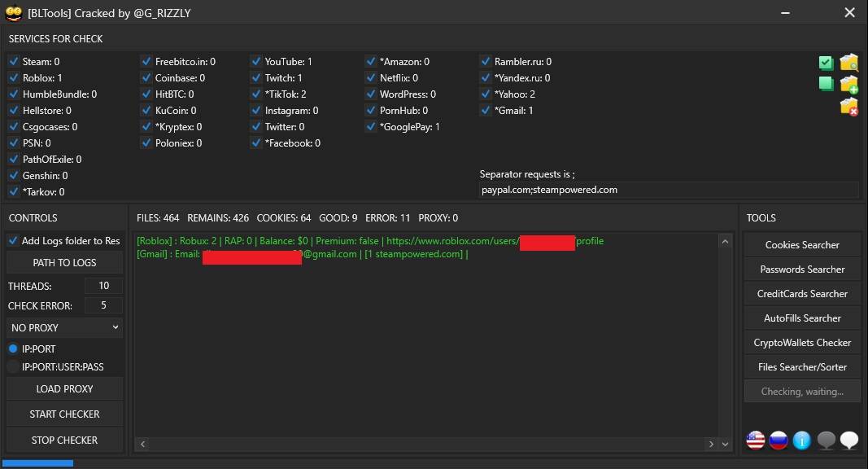Uncheck the Steam service checkbox
868x469 pixels.
click(14, 62)
